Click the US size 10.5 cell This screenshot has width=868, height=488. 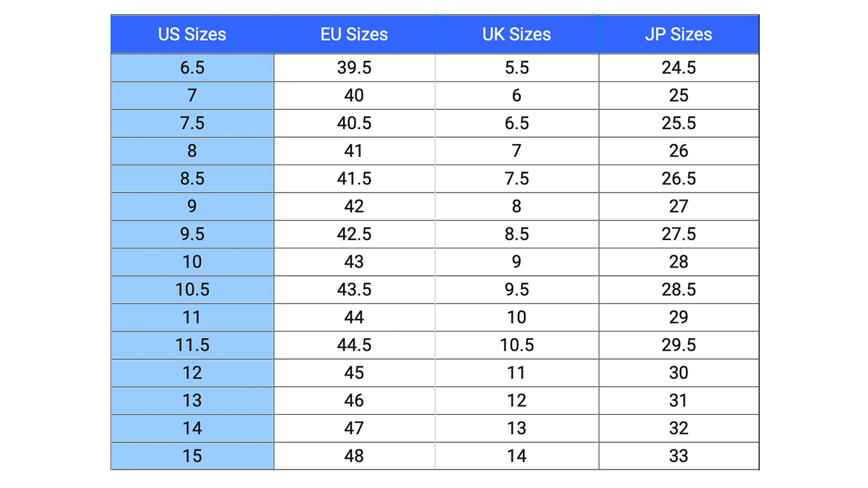tap(193, 290)
